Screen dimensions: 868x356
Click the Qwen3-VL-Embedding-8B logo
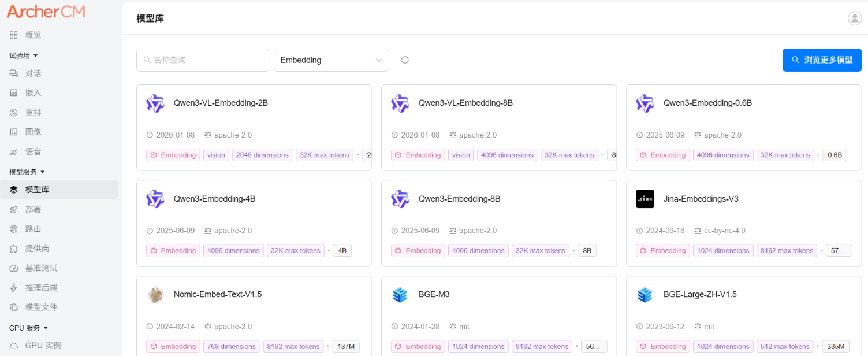[x=400, y=103]
